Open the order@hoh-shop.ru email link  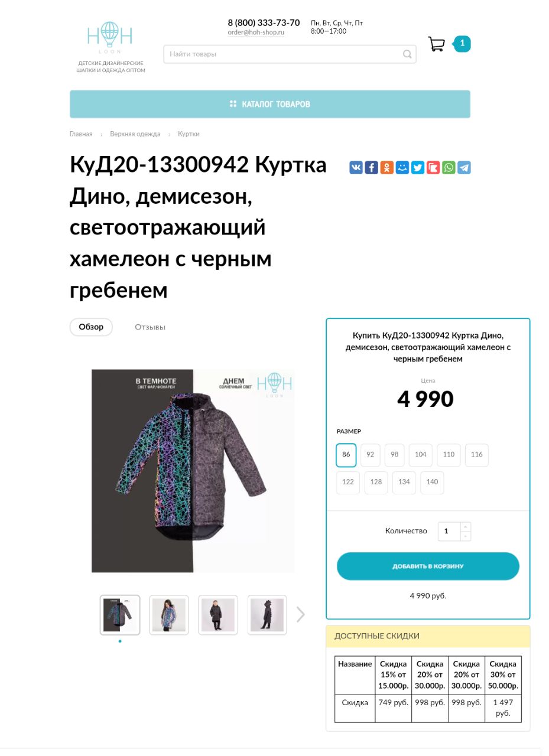click(256, 32)
